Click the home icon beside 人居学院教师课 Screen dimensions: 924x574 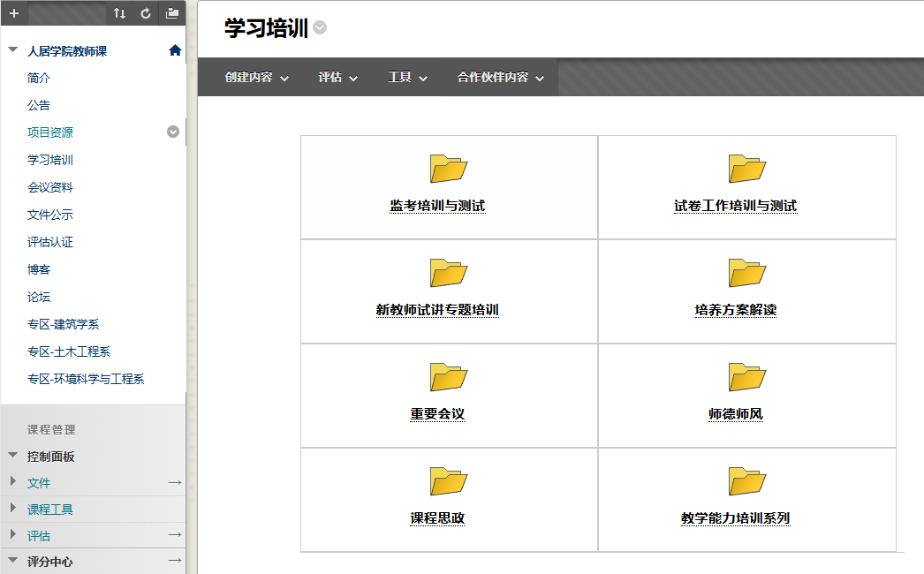[x=175, y=50]
